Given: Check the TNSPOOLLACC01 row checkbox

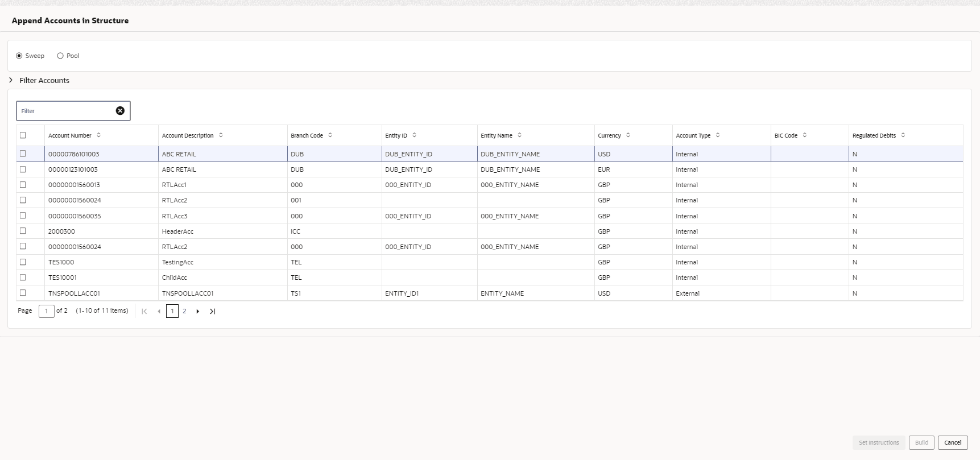Looking at the screenshot, I should click(x=23, y=293).
